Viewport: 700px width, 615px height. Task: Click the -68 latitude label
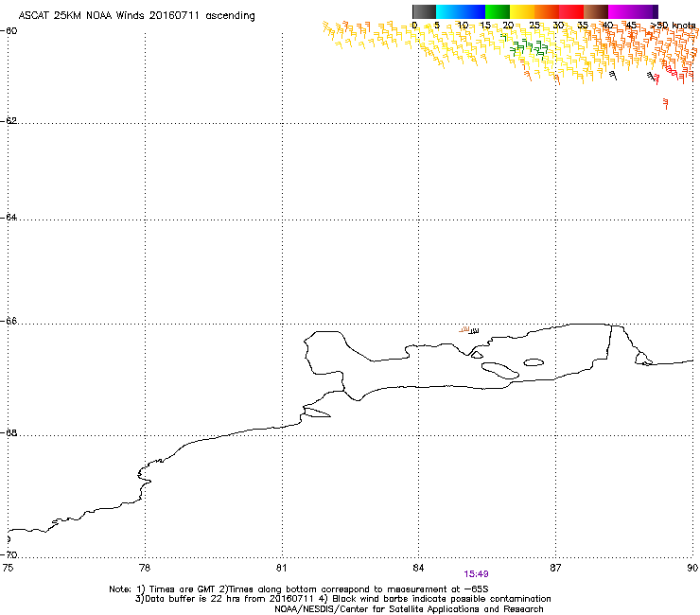9,433
